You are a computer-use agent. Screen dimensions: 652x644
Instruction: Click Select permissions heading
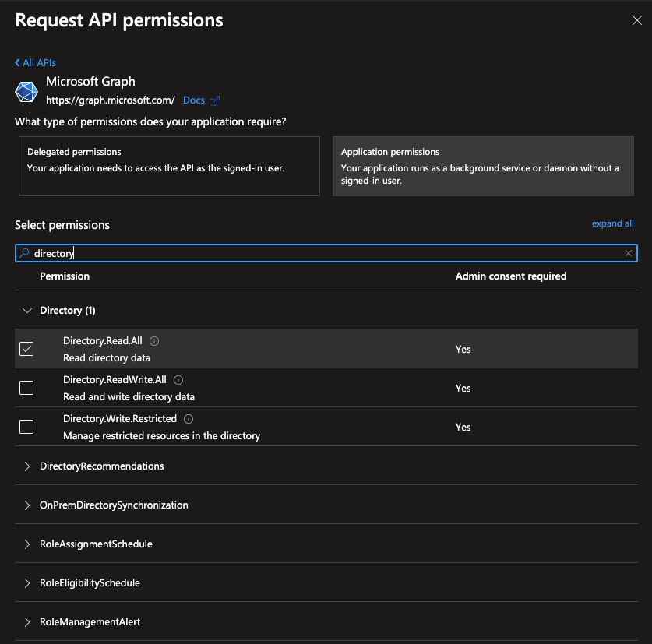62,225
